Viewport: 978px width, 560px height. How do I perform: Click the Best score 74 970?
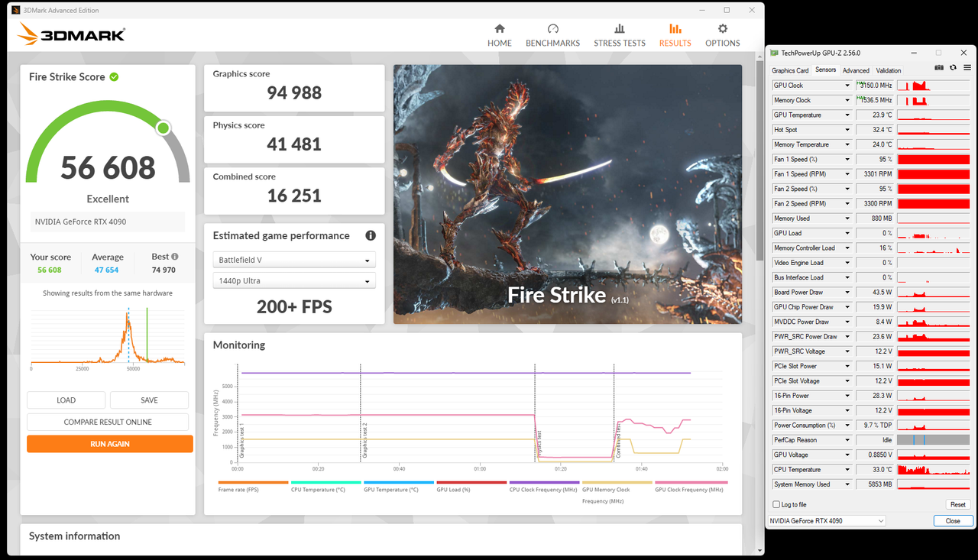coord(163,270)
